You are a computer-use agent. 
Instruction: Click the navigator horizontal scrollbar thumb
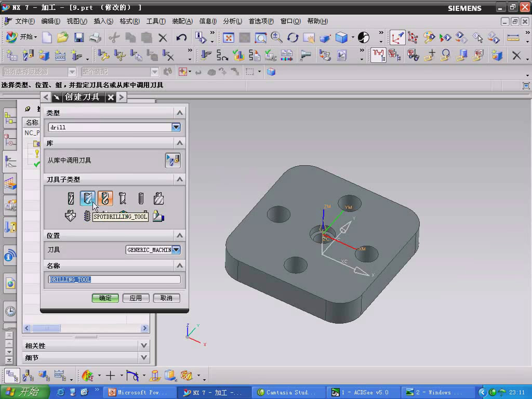pyautogui.click(x=46, y=328)
